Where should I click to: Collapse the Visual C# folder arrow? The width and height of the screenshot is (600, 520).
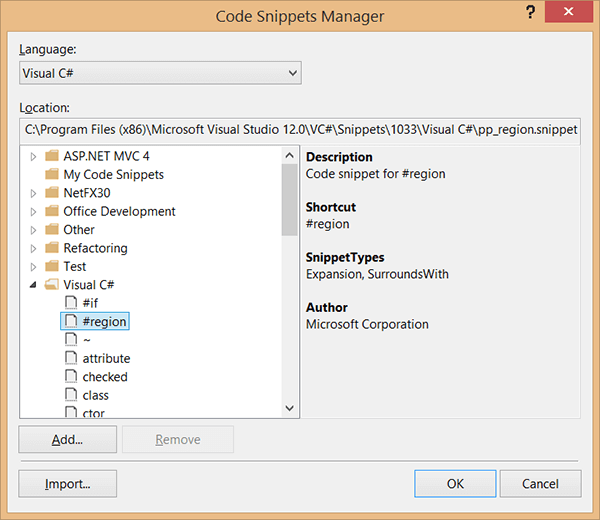[x=33, y=285]
